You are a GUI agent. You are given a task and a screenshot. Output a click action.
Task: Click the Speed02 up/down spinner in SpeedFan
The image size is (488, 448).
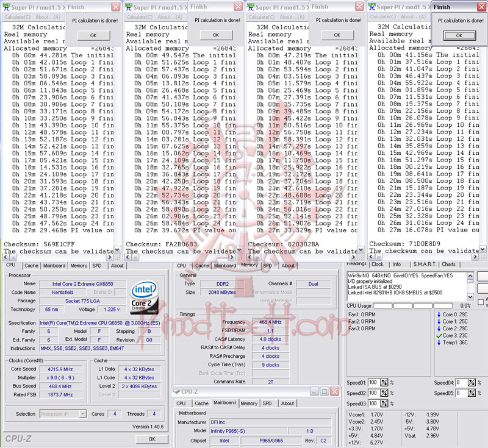click(x=384, y=393)
